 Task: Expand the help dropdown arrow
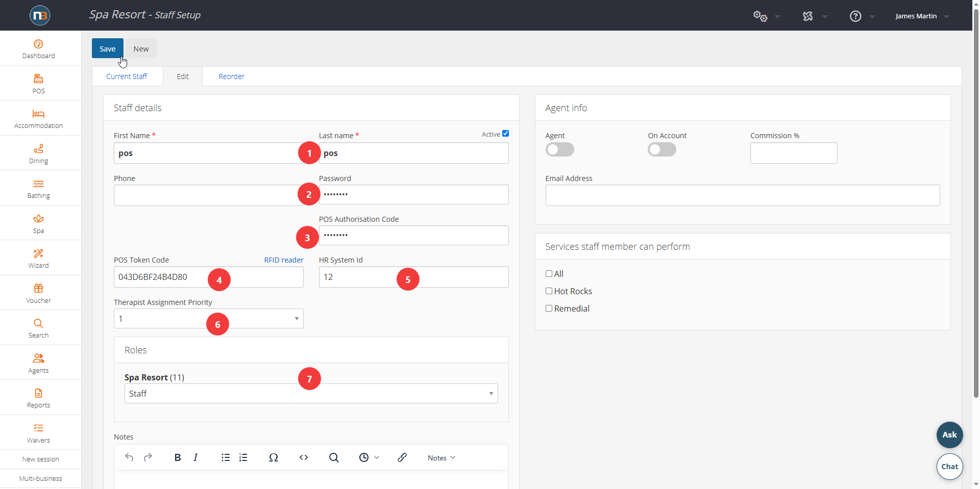pos(872,17)
